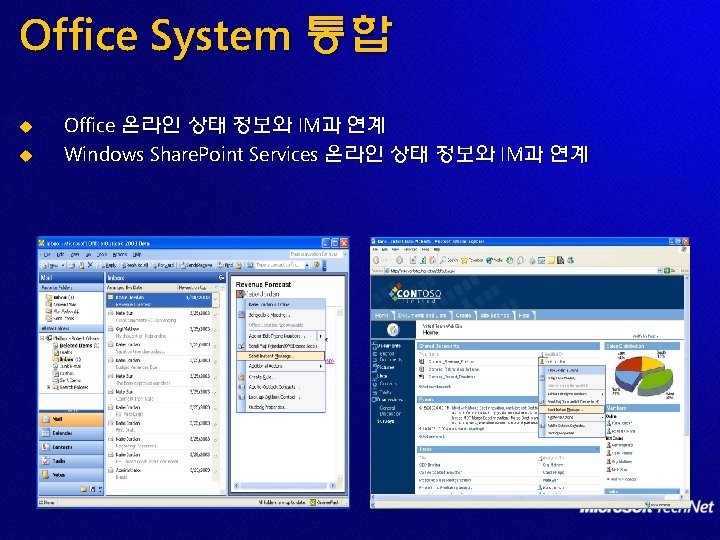Select 'Add to Outlook Contacts' in context menu
Viewport: 720px width, 540px height.
pos(280,387)
